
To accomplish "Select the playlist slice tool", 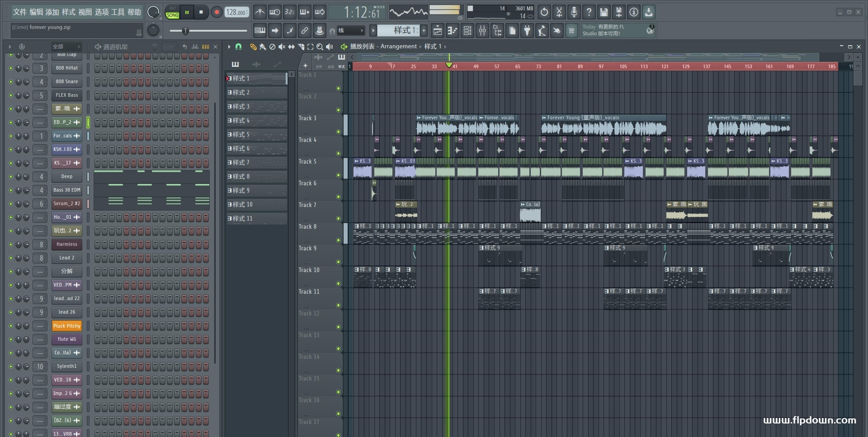I will coord(301,47).
